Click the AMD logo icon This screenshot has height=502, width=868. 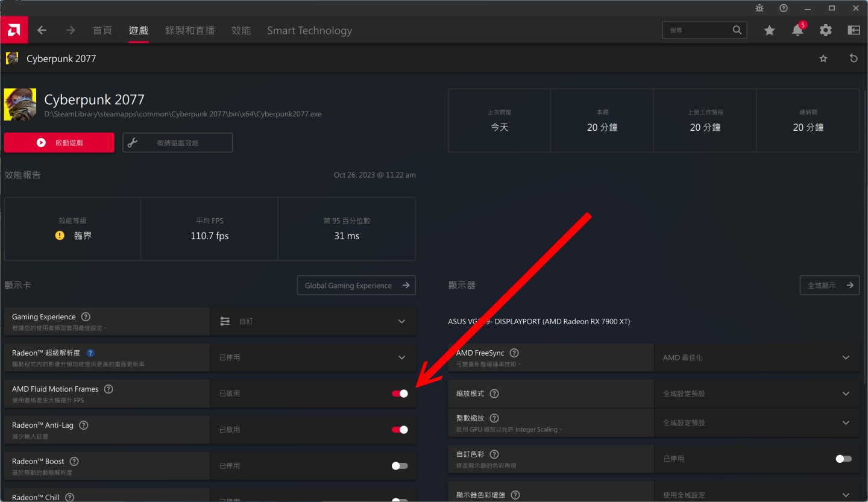click(x=14, y=30)
